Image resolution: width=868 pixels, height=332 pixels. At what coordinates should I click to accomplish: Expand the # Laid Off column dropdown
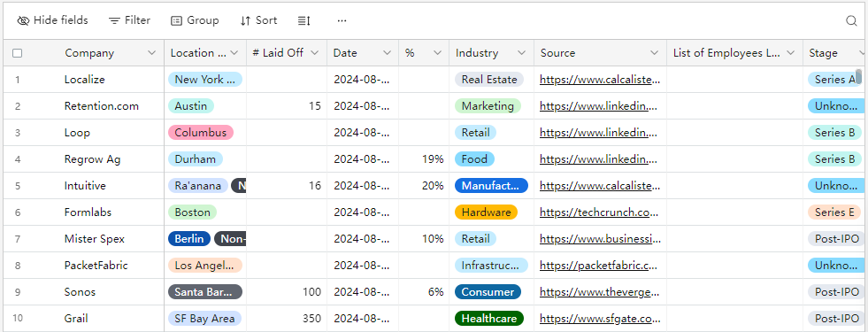[x=315, y=53]
